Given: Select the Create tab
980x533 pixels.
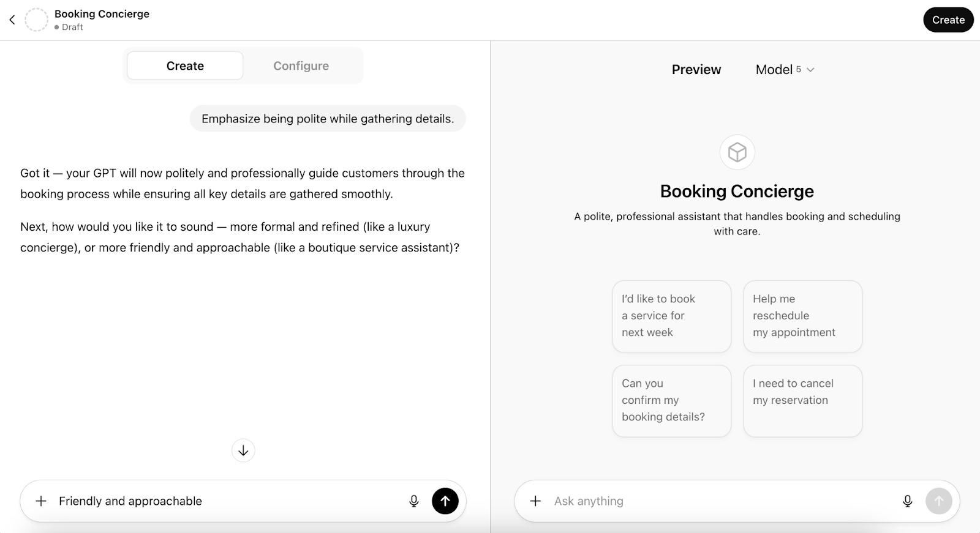Looking at the screenshot, I should click(185, 66).
